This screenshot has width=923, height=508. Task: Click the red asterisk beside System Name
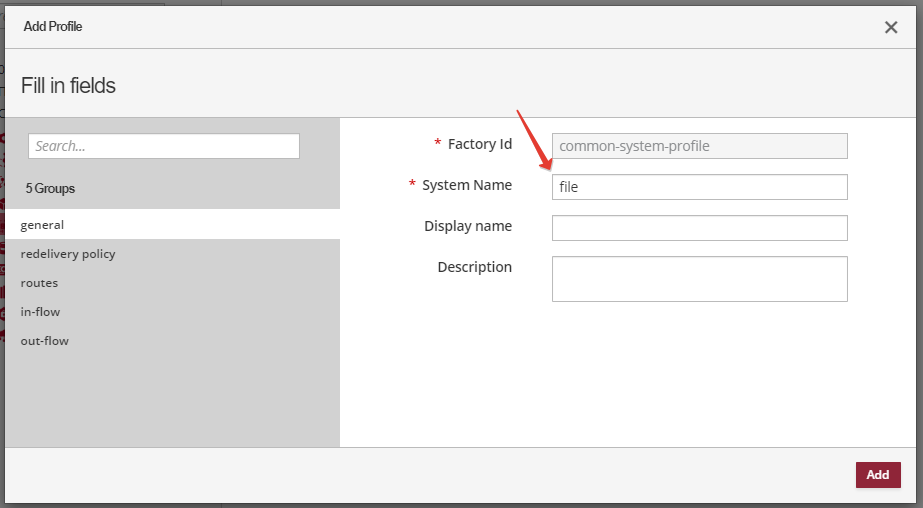pos(412,185)
